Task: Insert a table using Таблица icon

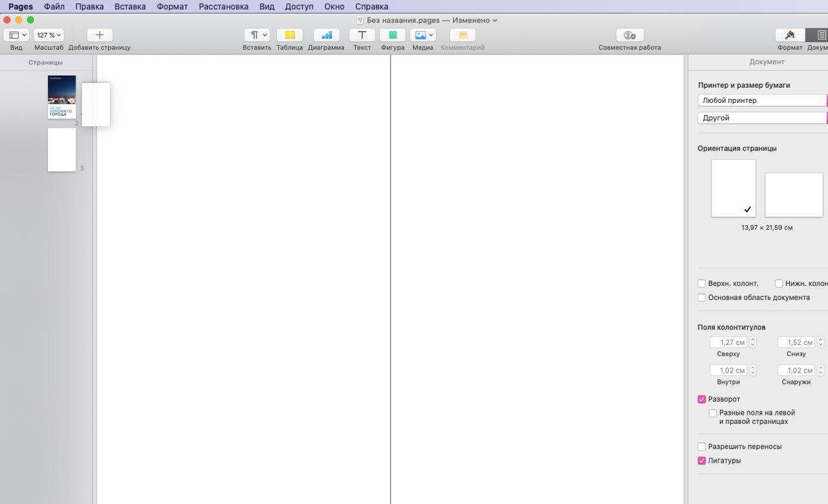Action: tap(289, 35)
